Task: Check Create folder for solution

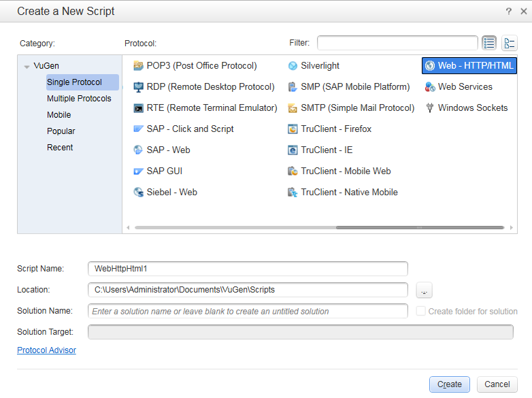Action: point(421,312)
